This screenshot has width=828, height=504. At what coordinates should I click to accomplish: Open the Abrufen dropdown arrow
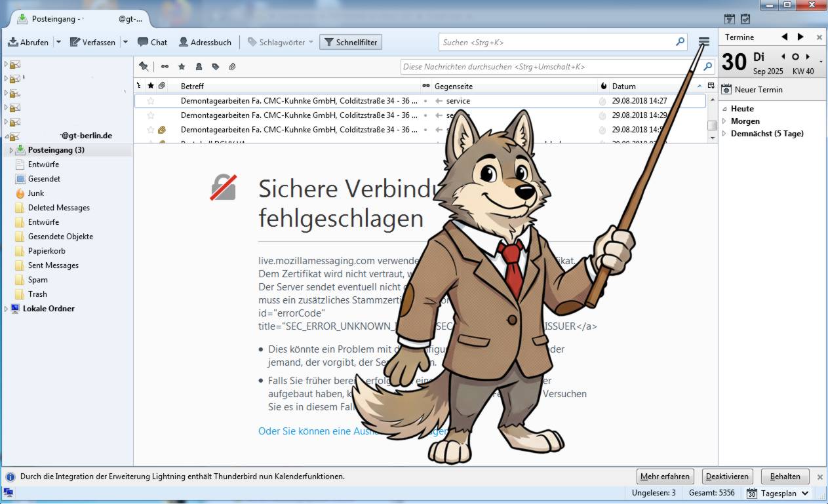pos(58,42)
